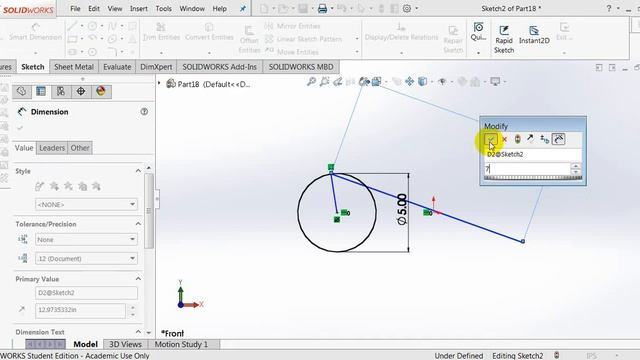Toggle Instant2D in the ribbon
The height and width of the screenshot is (360, 640).
534,35
